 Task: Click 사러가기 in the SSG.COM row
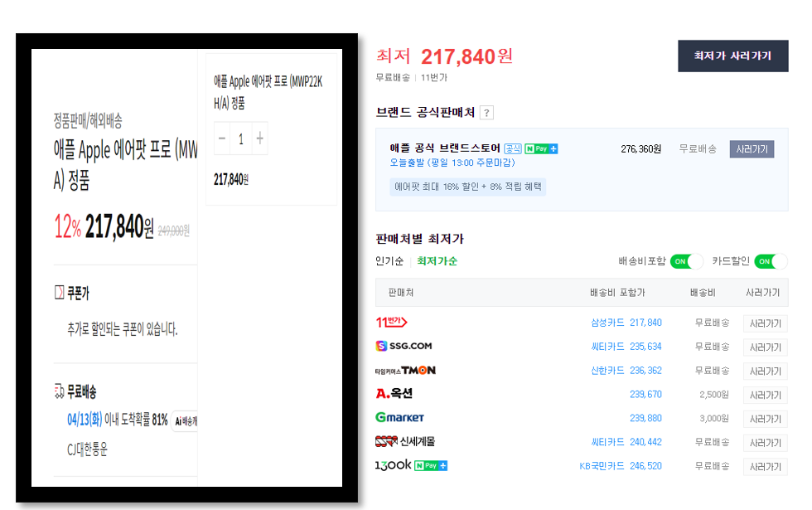pos(765,347)
